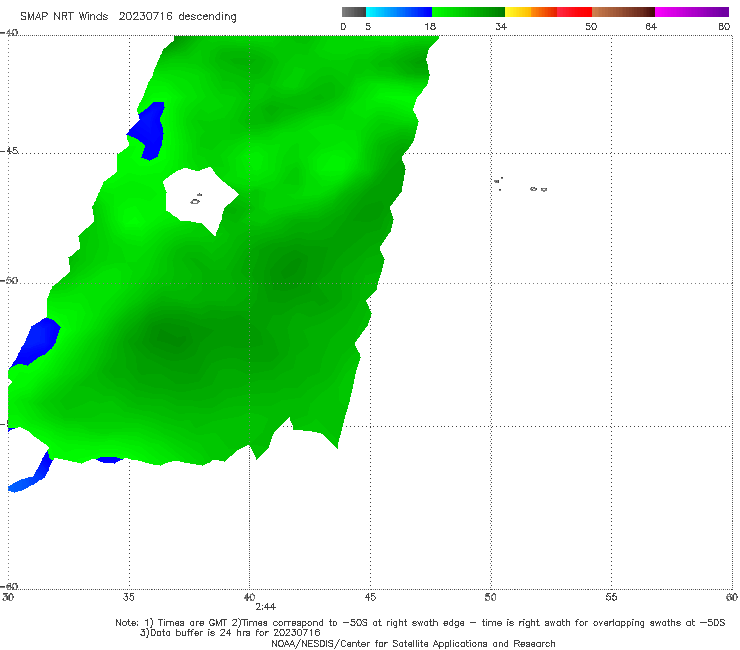Screen dimensions: 740x650
Task: Click the green segment of the wind color bar
Action: click(468, 12)
